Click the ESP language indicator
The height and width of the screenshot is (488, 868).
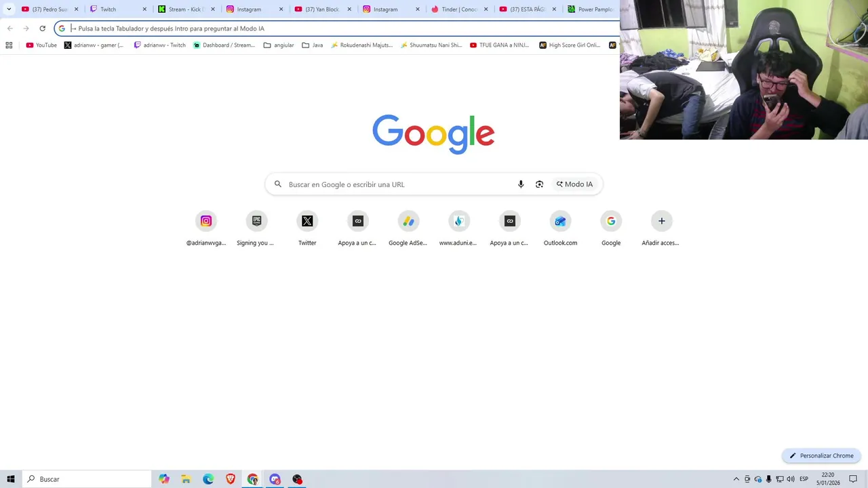pos(804,479)
